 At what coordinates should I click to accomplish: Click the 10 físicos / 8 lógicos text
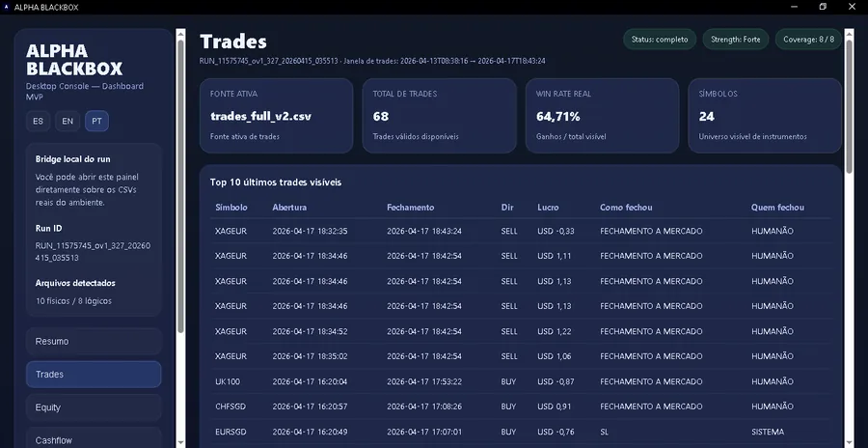point(73,301)
